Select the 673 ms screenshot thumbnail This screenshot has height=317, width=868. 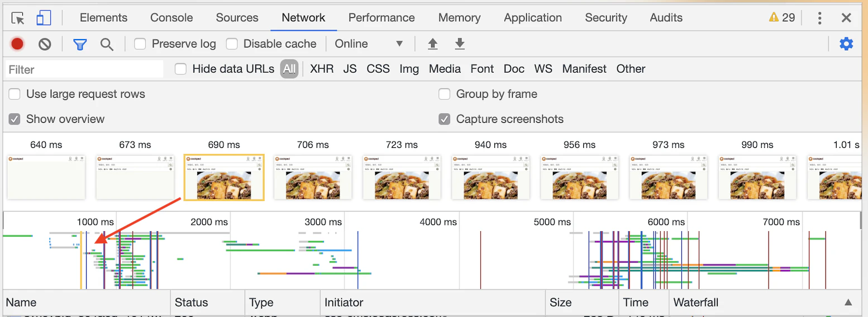[x=135, y=177]
